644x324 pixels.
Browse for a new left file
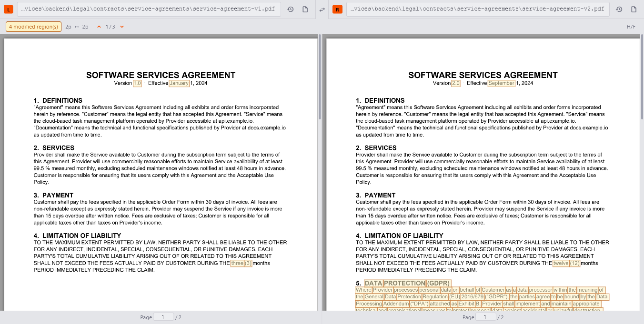[305, 10]
